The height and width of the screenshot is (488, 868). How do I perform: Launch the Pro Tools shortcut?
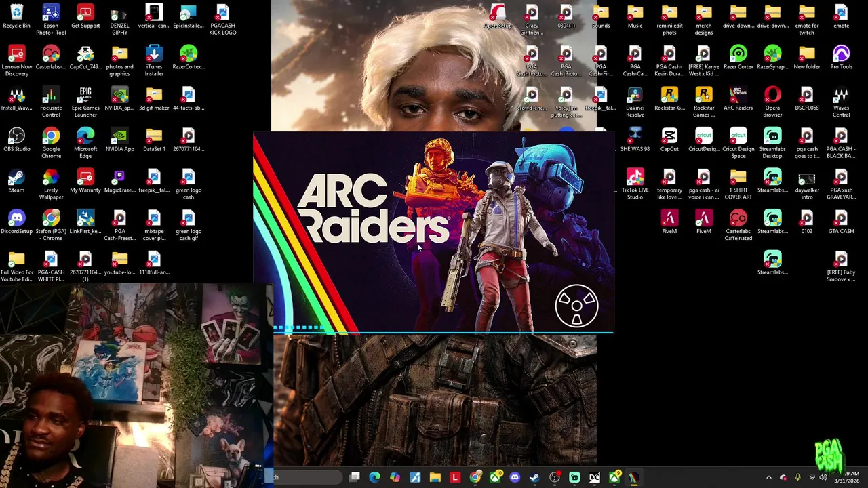[x=841, y=58]
